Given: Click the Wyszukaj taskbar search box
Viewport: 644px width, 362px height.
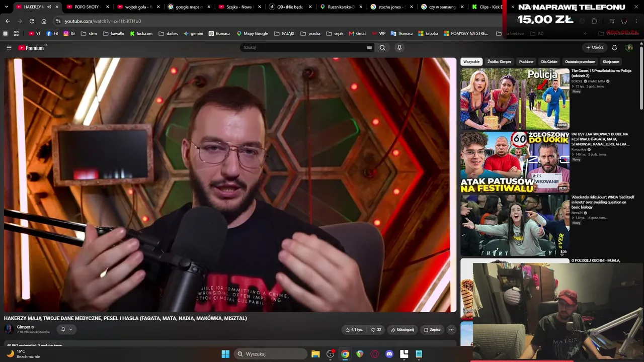Looking at the screenshot, I should [x=271, y=354].
